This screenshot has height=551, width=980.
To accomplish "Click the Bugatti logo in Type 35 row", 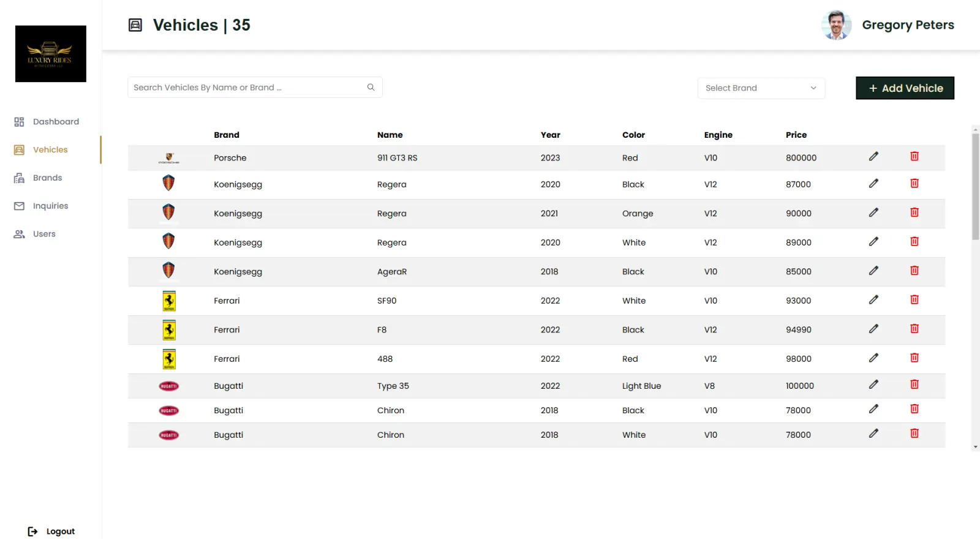I will pyautogui.click(x=169, y=386).
